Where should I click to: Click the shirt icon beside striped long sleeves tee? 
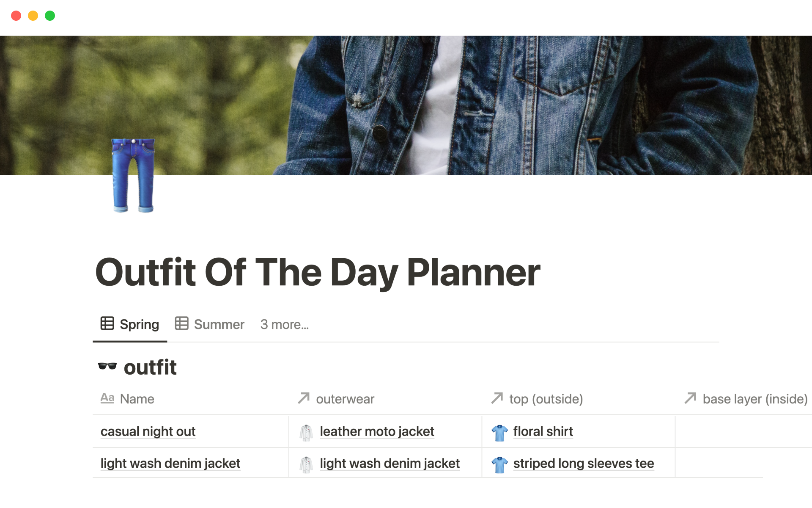coord(499,464)
